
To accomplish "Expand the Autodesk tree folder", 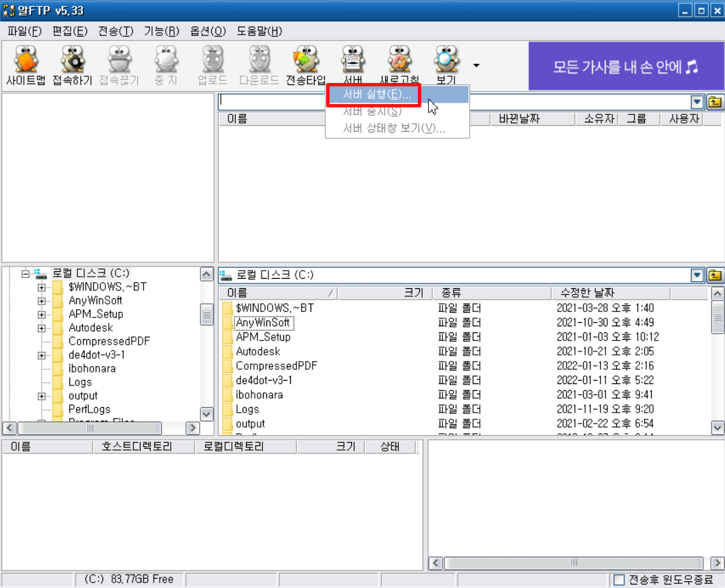I will click(x=41, y=328).
